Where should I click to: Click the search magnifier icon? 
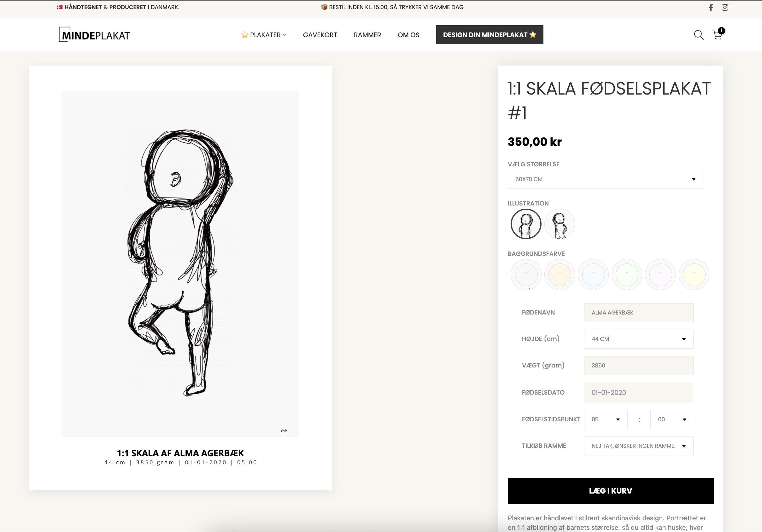(698, 35)
